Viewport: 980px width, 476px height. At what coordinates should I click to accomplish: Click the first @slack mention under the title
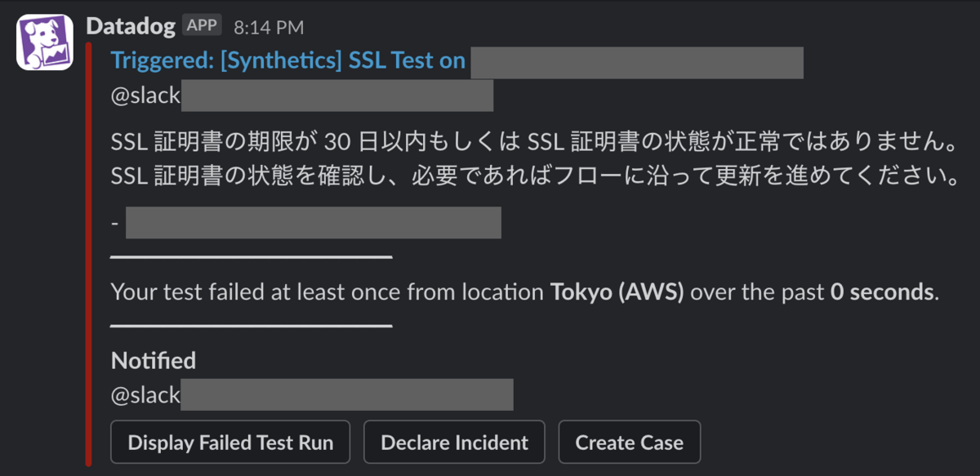point(145,96)
